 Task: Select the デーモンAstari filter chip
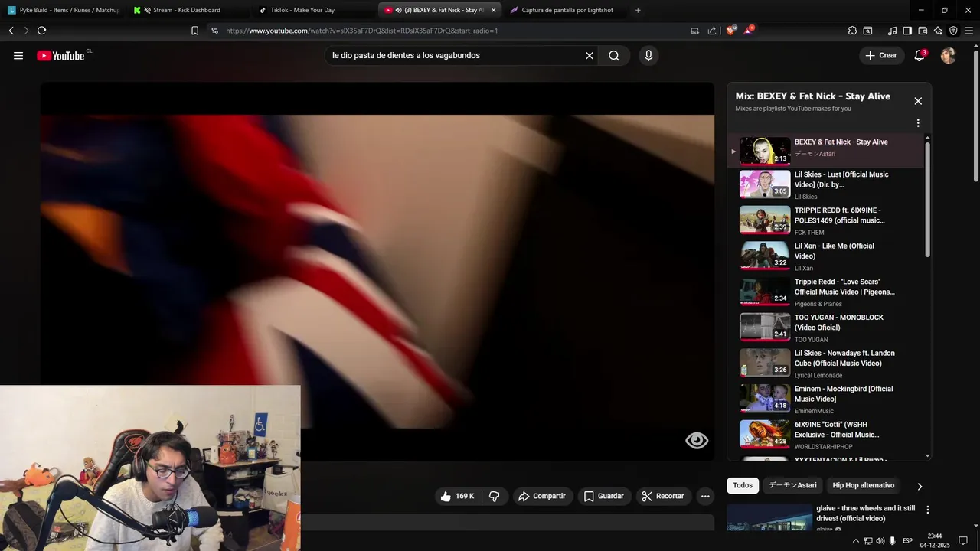[x=792, y=485]
